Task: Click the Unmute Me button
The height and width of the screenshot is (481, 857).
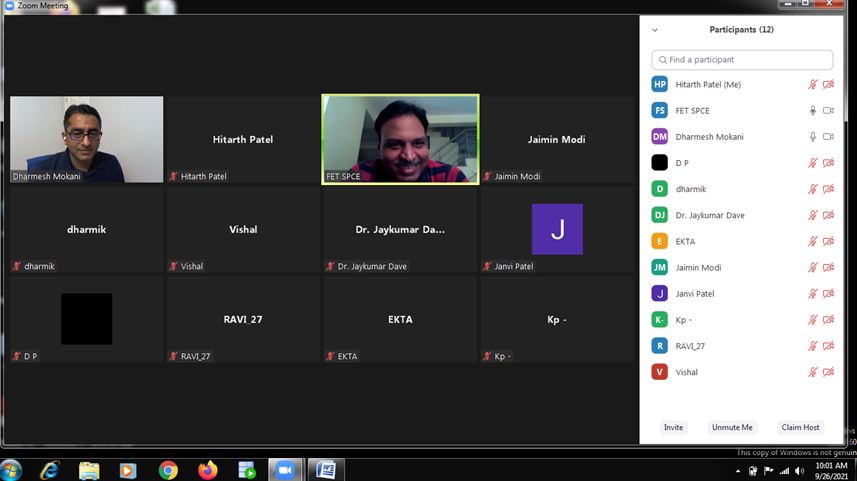Action: point(731,427)
